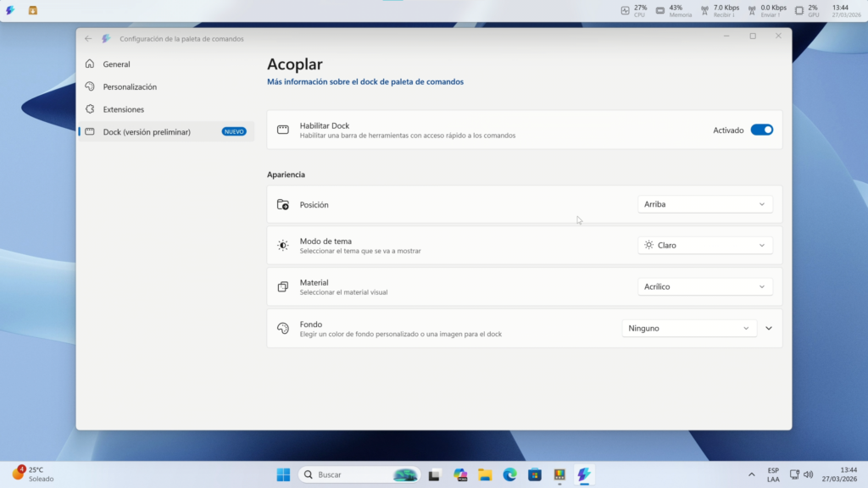Open the Material dropdown showing Acrílico

(x=704, y=286)
